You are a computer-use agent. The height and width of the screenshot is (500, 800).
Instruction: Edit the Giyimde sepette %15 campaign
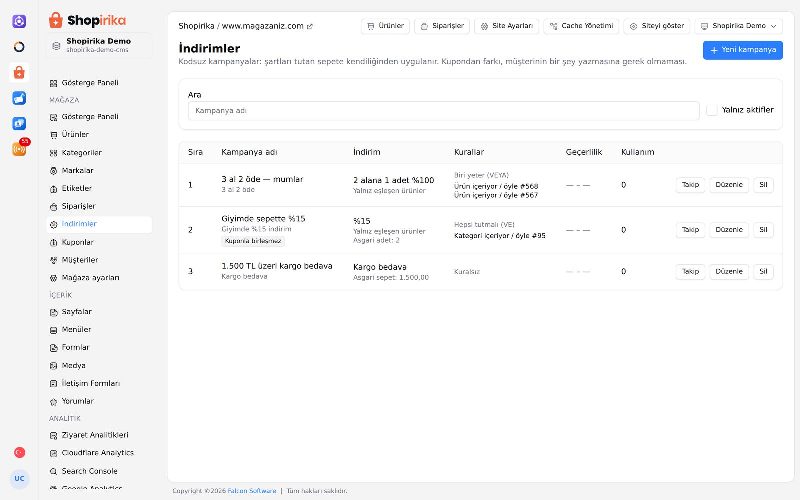(x=729, y=230)
